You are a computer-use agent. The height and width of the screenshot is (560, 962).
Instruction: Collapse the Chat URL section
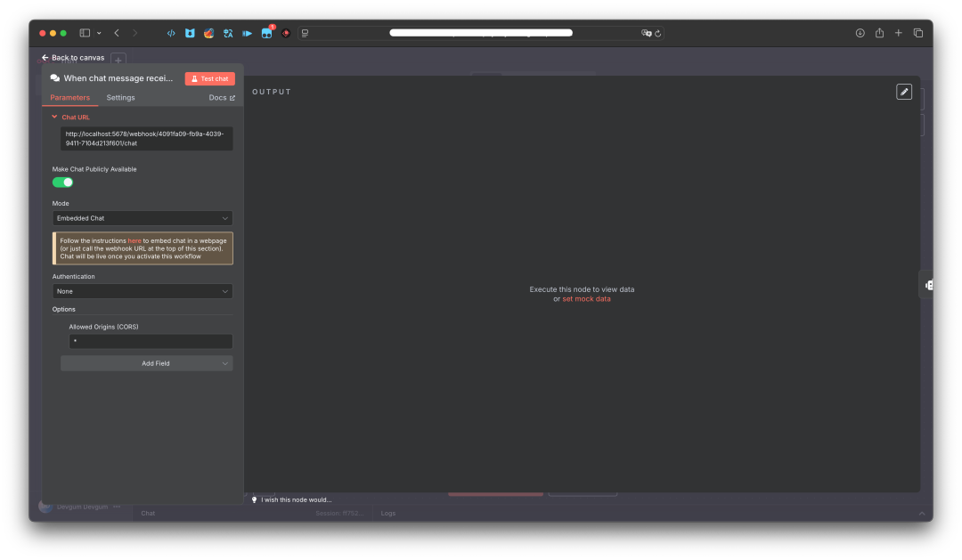coord(55,117)
